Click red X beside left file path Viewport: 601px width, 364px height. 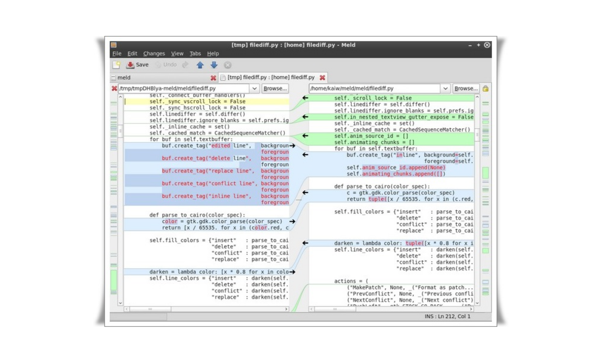(114, 88)
